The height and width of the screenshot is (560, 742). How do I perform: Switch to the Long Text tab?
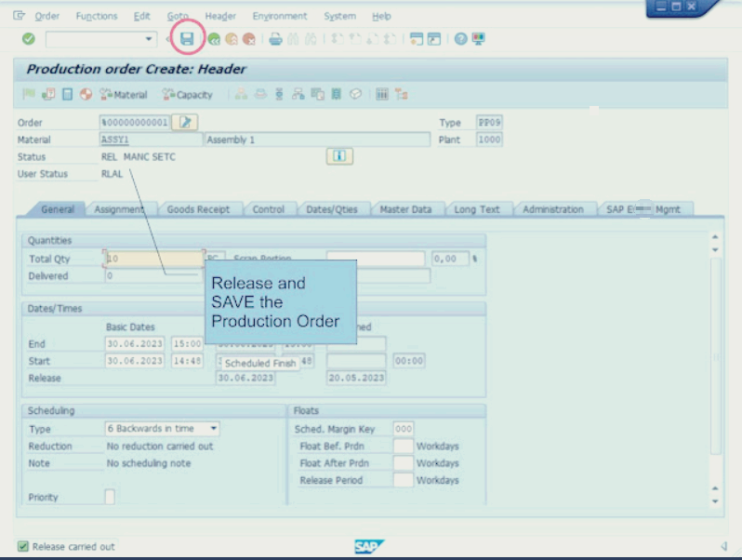[476, 209]
